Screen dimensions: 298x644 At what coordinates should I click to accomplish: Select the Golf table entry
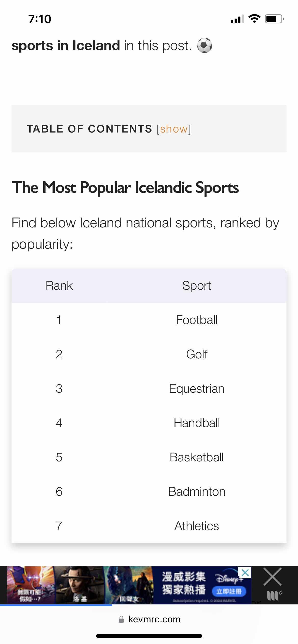tap(197, 354)
